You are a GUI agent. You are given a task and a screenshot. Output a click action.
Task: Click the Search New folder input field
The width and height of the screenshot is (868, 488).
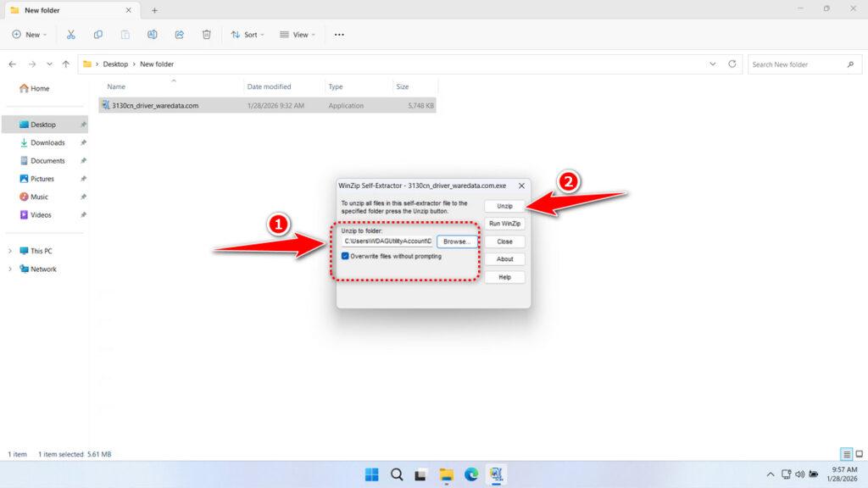(x=801, y=64)
